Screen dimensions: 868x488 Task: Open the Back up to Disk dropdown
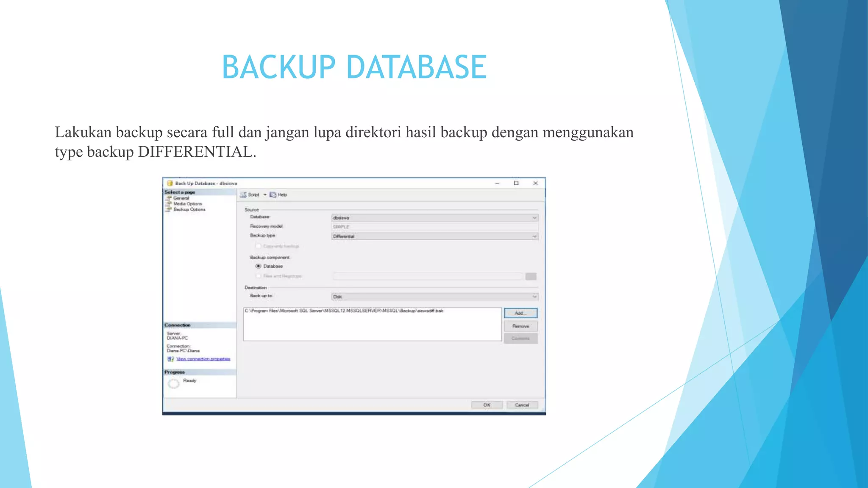coord(534,297)
